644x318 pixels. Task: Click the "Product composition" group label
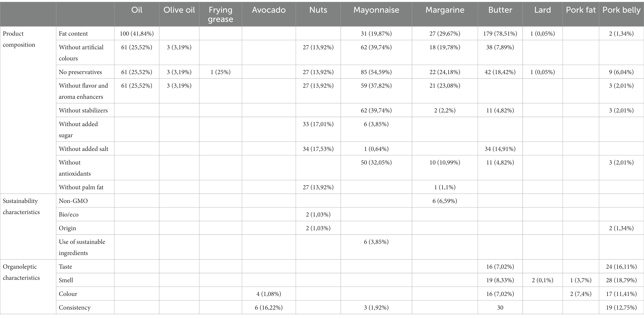coord(19,39)
